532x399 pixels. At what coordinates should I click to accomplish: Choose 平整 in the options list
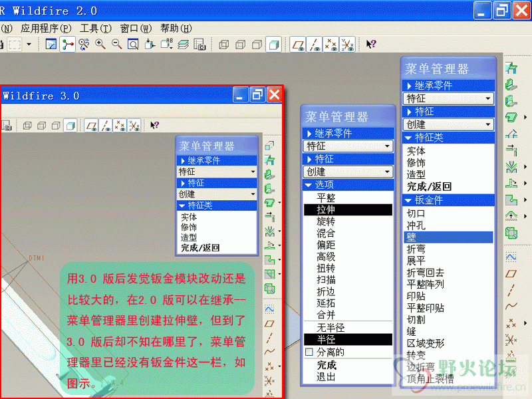326,198
